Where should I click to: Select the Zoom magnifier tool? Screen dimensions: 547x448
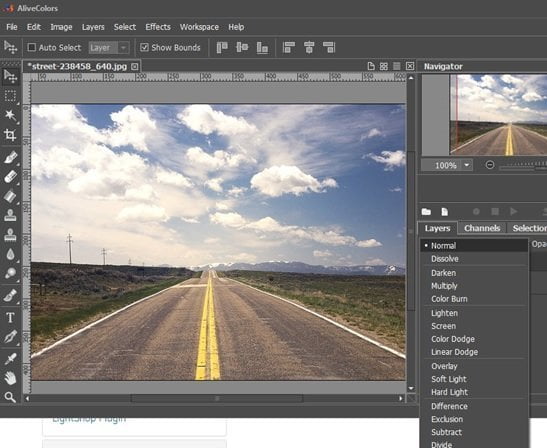tap(10, 397)
